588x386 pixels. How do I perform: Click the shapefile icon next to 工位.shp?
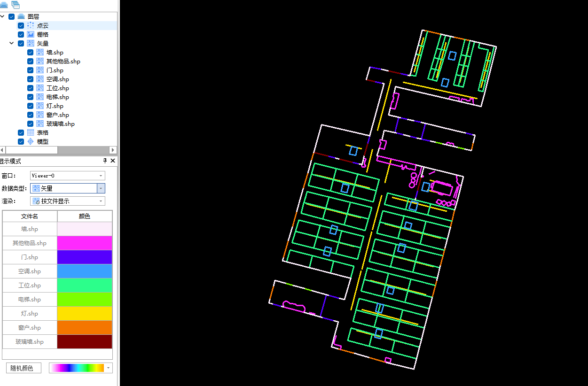[x=40, y=88]
